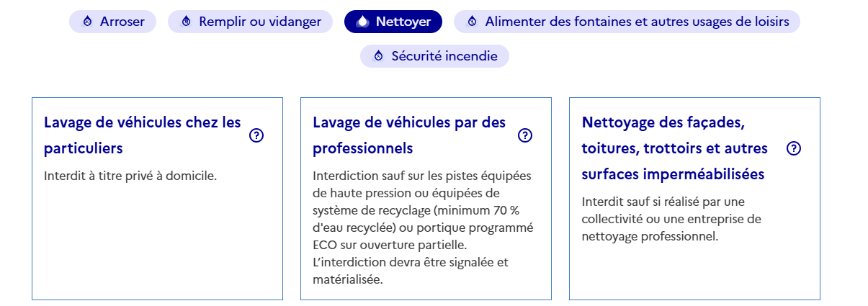The image size is (868, 306).
Task: Open help icon for Lavage par des professionnels
Action: pyautogui.click(x=525, y=135)
